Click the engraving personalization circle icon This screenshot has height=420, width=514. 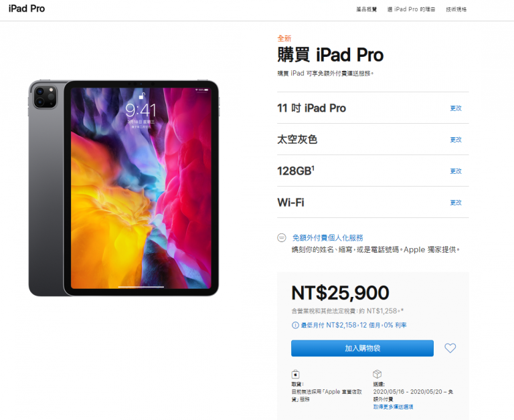tap(282, 237)
